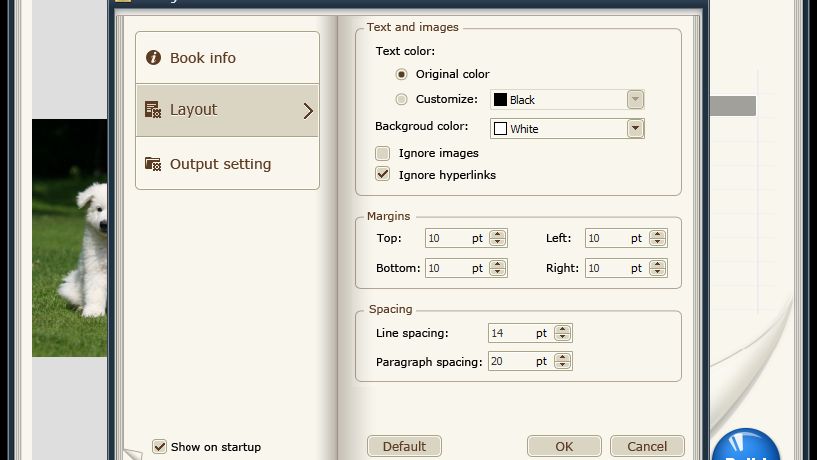
Task: Click the black color swatch
Action: point(500,100)
